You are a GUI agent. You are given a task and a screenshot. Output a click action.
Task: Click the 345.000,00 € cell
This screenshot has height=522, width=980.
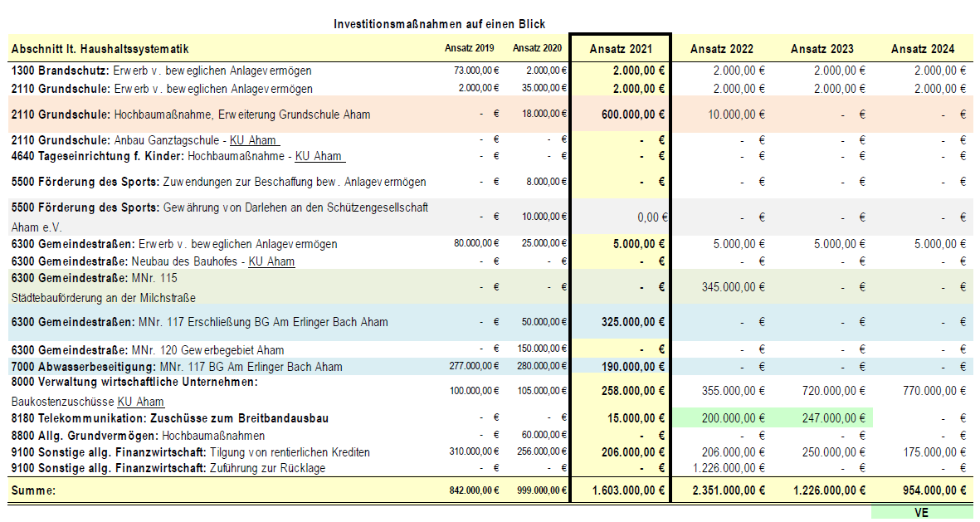[x=733, y=288]
